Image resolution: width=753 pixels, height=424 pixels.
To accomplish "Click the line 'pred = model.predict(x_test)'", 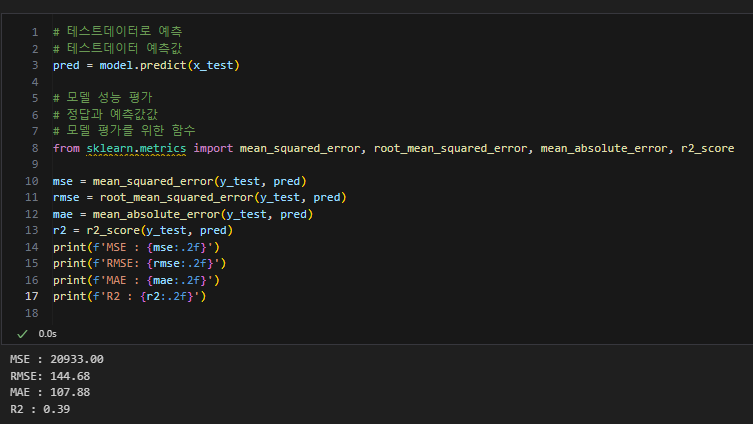I will [146, 65].
